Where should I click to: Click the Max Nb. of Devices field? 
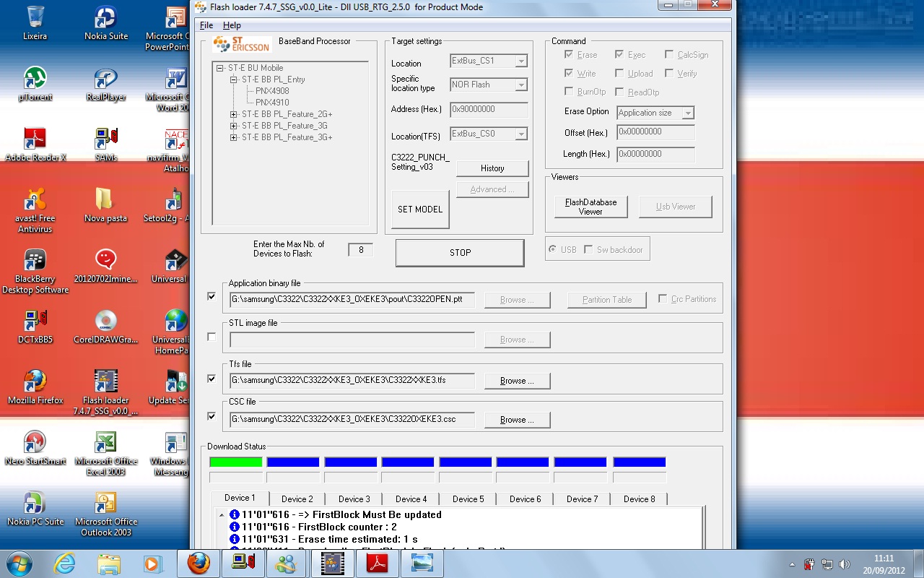(361, 250)
